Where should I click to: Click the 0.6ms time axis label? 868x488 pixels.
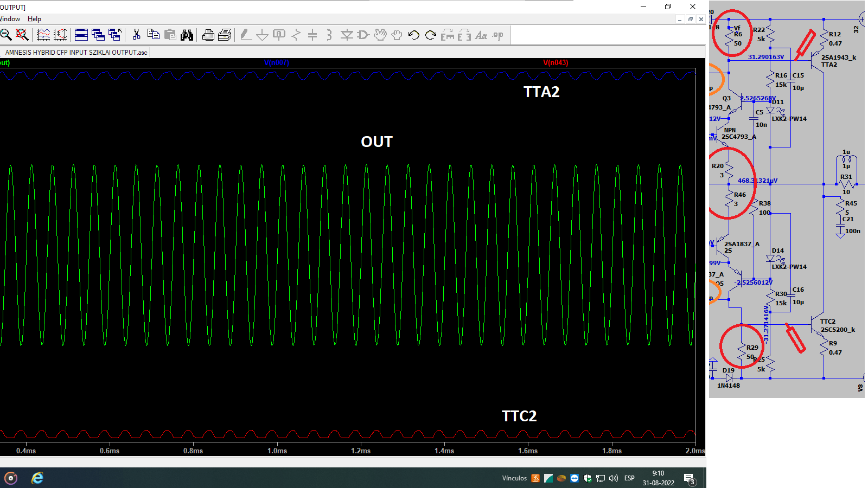click(x=110, y=451)
